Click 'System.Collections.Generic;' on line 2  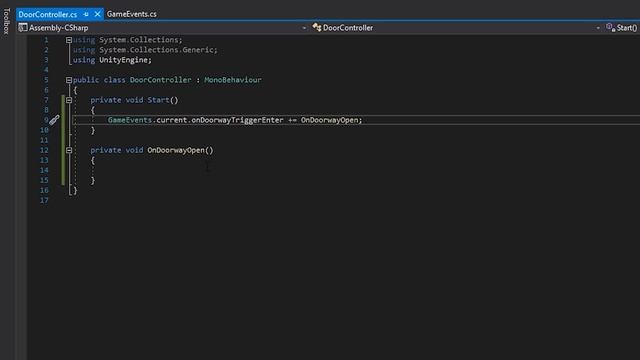point(158,50)
